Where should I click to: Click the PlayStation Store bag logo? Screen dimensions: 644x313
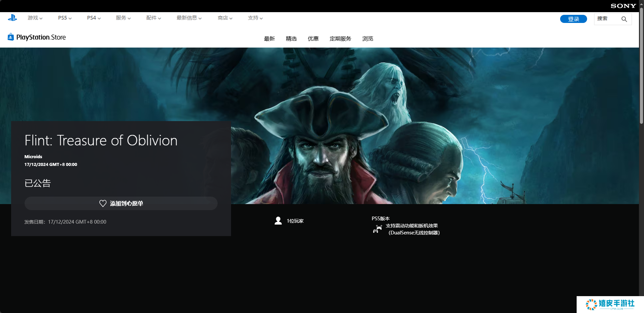(11, 37)
